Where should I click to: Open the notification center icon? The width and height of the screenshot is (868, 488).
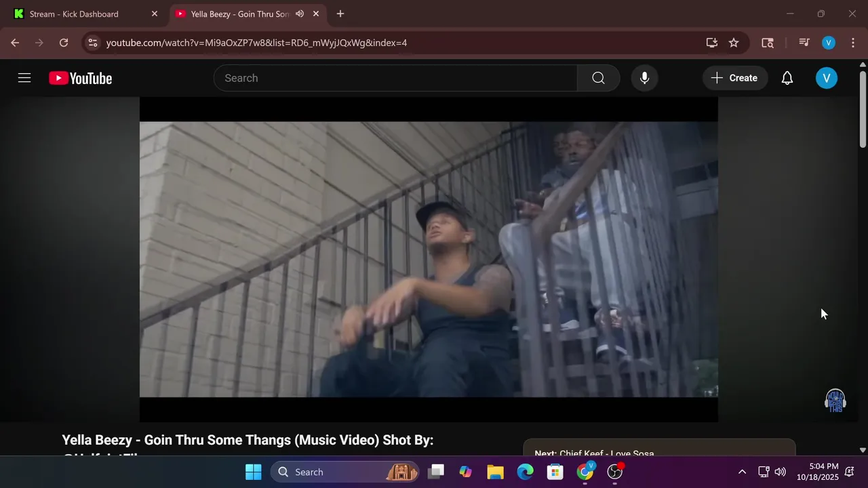(x=850, y=472)
